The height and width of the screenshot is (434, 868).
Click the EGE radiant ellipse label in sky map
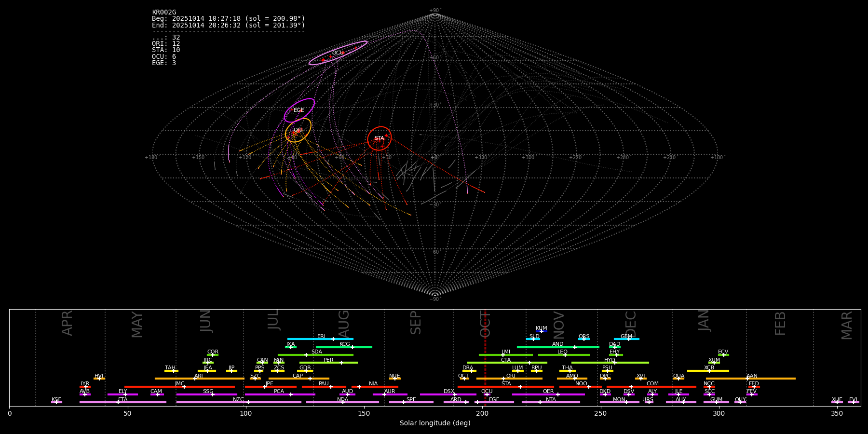(x=299, y=110)
